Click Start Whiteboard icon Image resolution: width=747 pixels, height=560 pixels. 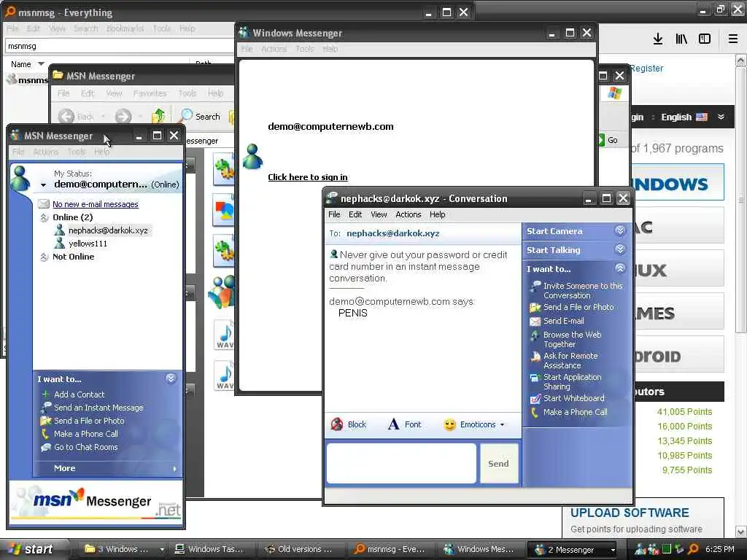click(535, 399)
